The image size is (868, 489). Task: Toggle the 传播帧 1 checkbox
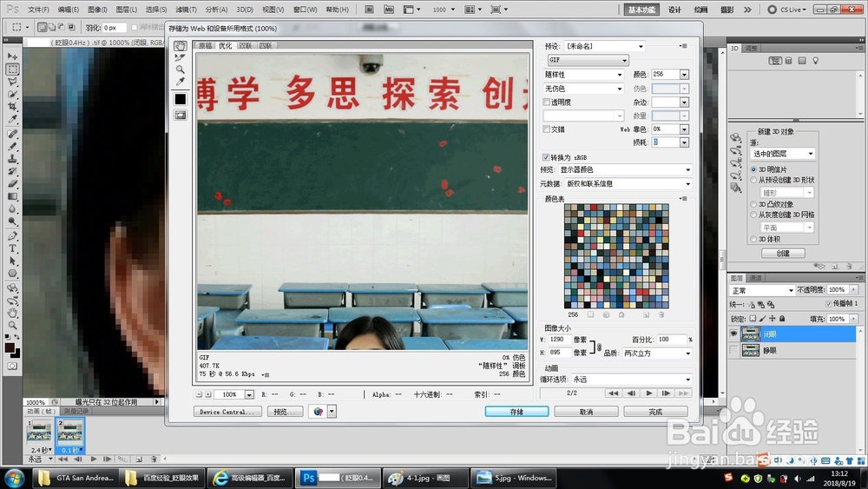pos(829,303)
